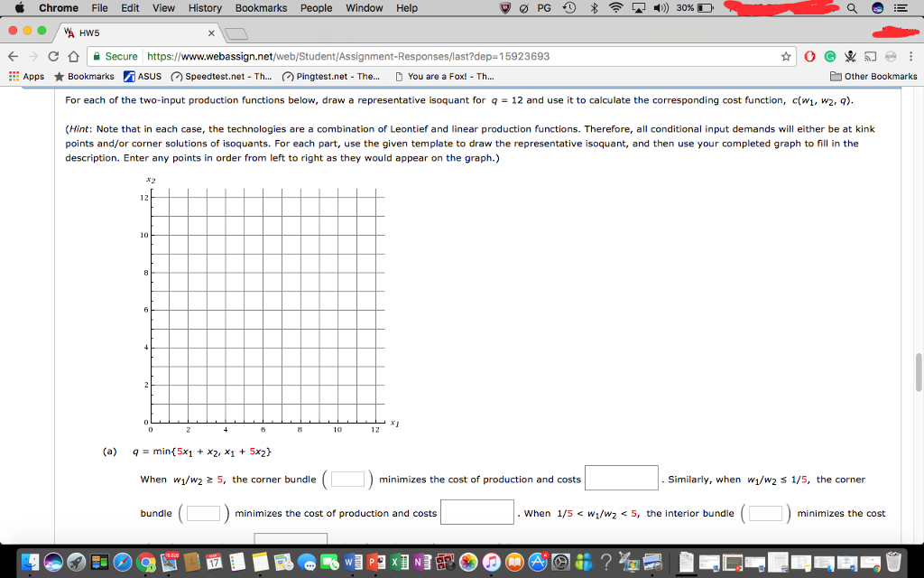Open the Bookmarks menu
The image size is (924, 578).
tap(261, 8)
